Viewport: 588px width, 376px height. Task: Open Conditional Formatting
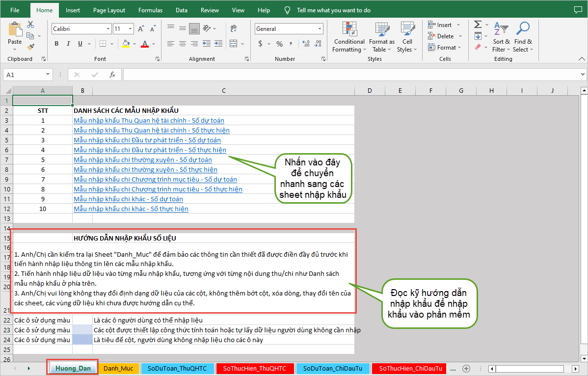coord(348,37)
